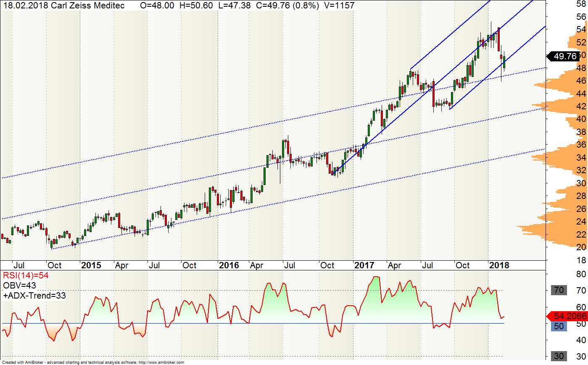Click price axis value '54'
The width and height of the screenshot is (588, 365).
click(582, 29)
